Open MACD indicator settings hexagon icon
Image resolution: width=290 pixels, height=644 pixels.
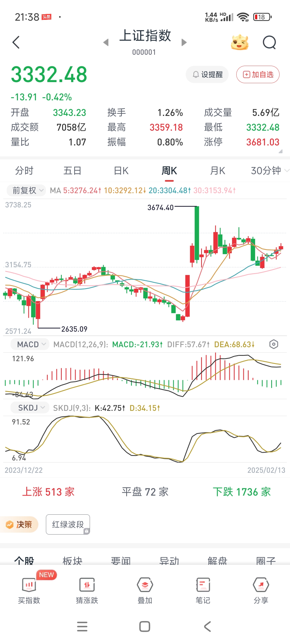point(273,344)
